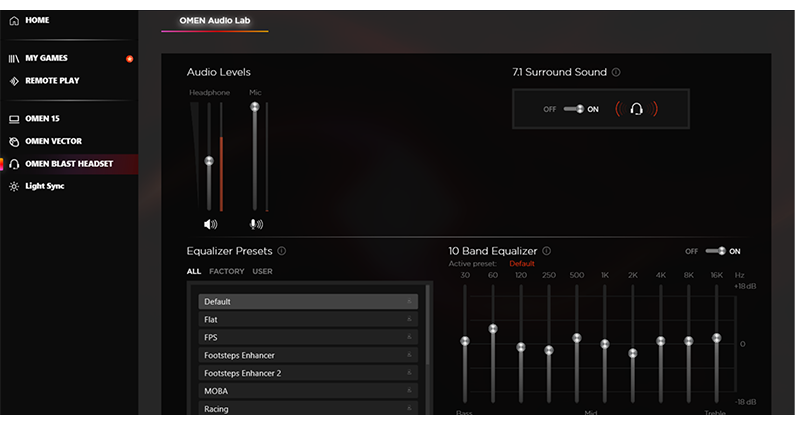The image size is (795, 430).
Task: Click lock icon on FPS preset
Action: point(409,337)
